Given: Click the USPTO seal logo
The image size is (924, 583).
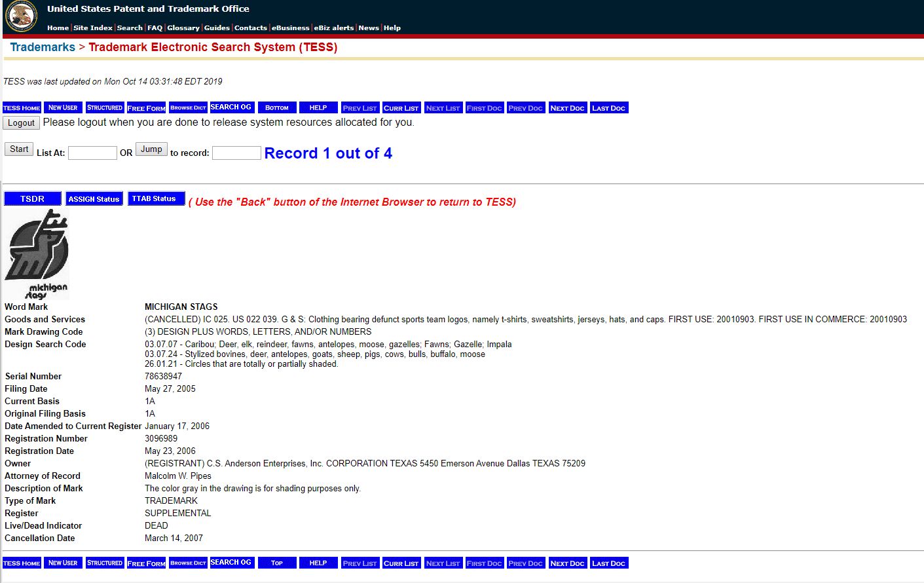Looking at the screenshot, I should (21, 16).
